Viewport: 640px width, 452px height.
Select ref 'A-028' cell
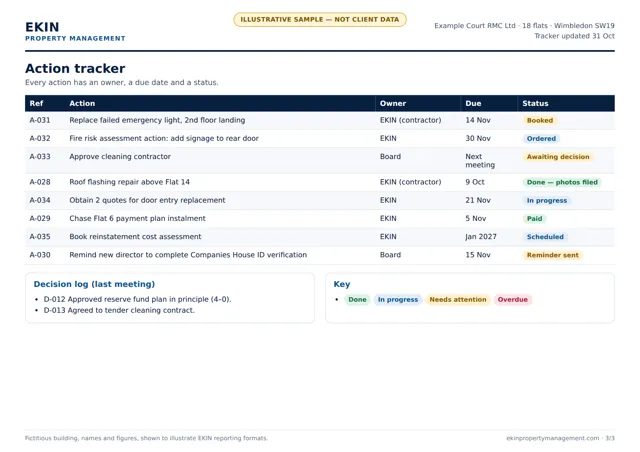click(40, 182)
